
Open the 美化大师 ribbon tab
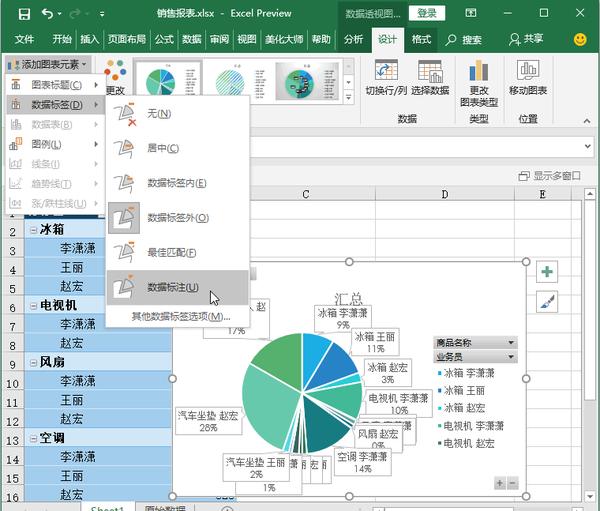click(284, 39)
